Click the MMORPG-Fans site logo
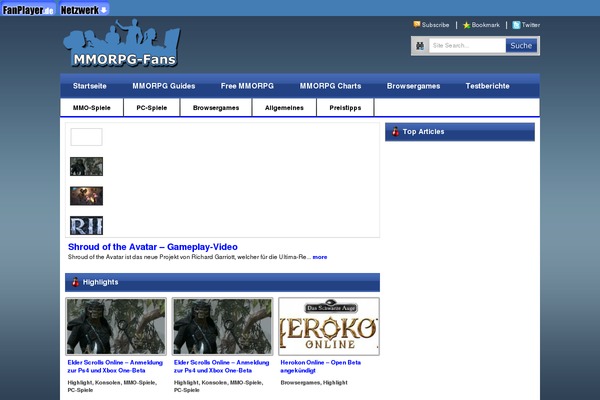Screen dimensions: 600x400 tap(122, 43)
